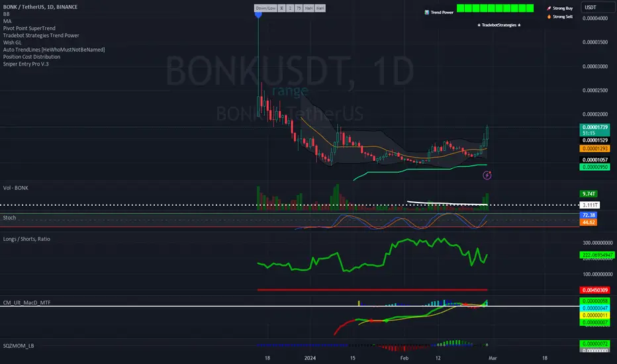This screenshot has width=617, height=364.
Task: Click the Vol - BONK pane label
Action: [16, 188]
